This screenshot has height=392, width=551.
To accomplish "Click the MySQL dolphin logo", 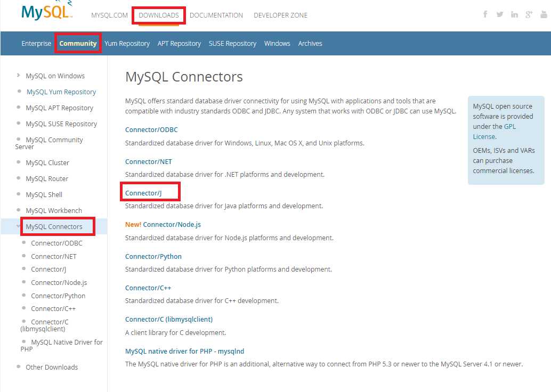I will [x=47, y=11].
